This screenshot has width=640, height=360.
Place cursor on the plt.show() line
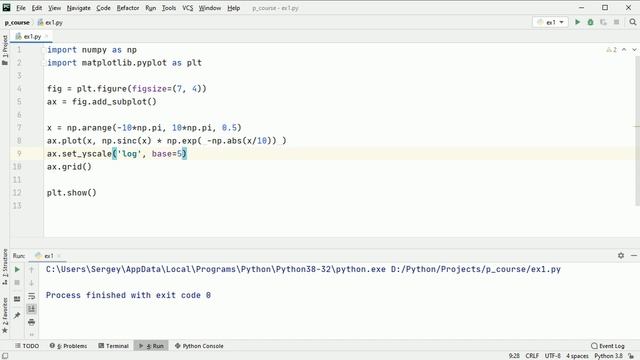(x=71, y=193)
